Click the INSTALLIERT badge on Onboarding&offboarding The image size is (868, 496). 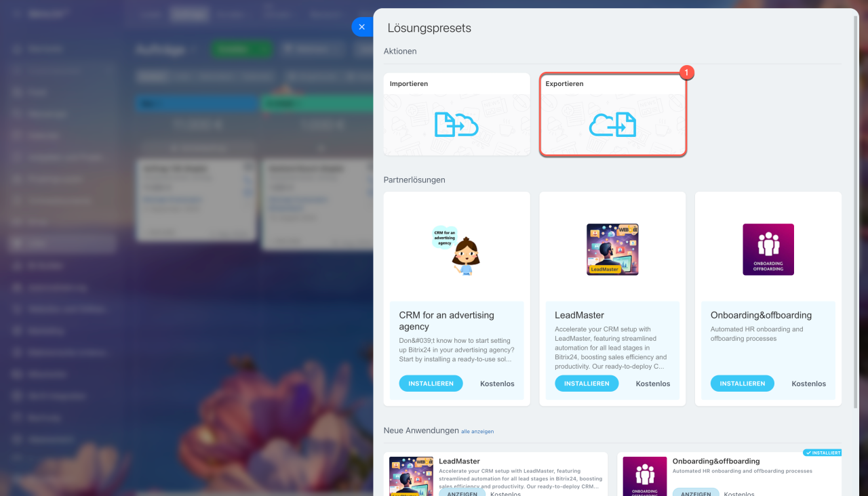pyautogui.click(x=822, y=453)
